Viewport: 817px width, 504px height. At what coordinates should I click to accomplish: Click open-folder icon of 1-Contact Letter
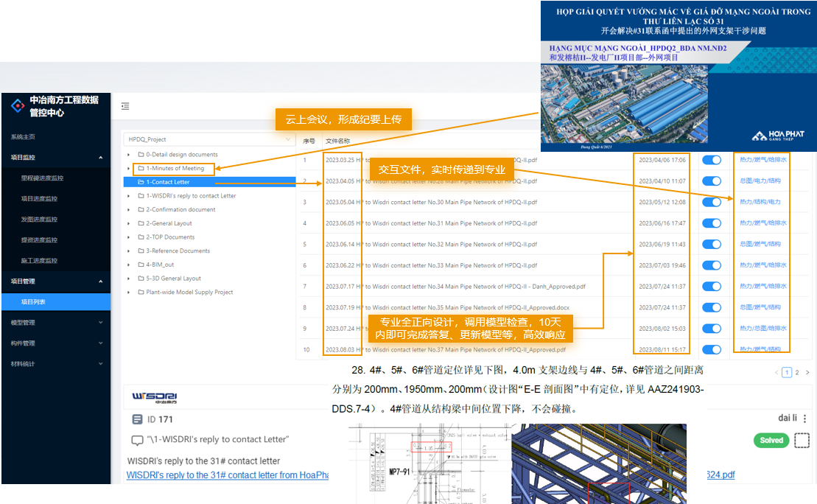click(x=141, y=182)
